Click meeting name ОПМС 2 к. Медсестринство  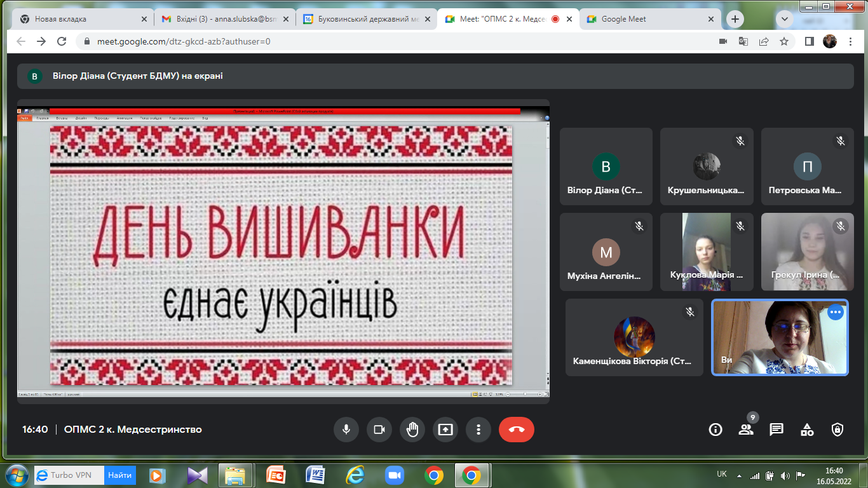[133, 430]
